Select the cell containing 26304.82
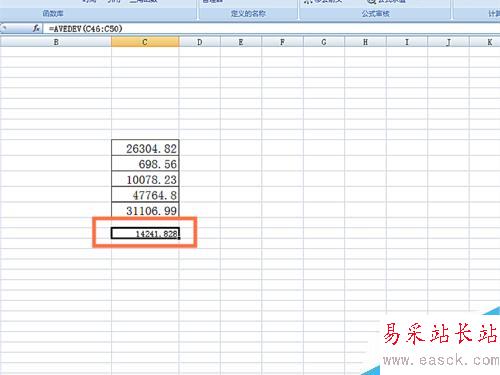The image size is (500, 375). coord(145,148)
